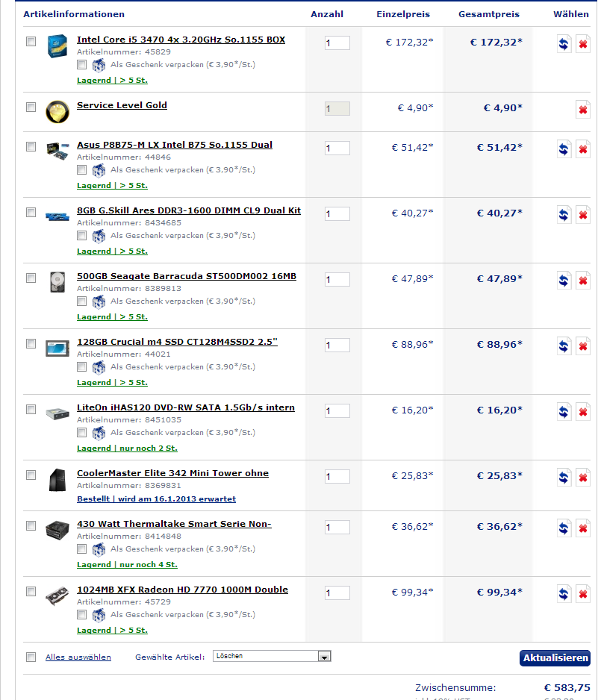Click refresh icon for Intel Core i5 3470
The height and width of the screenshot is (700, 601).
coord(564,44)
